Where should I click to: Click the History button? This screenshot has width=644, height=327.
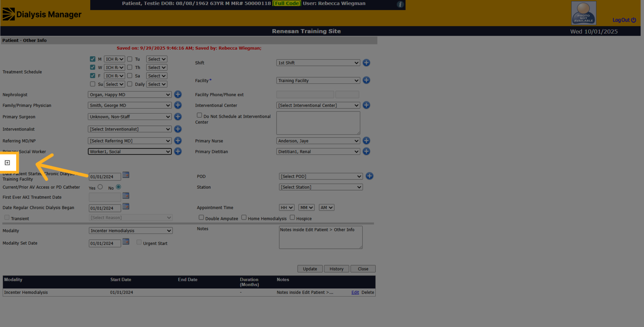[x=336, y=269]
